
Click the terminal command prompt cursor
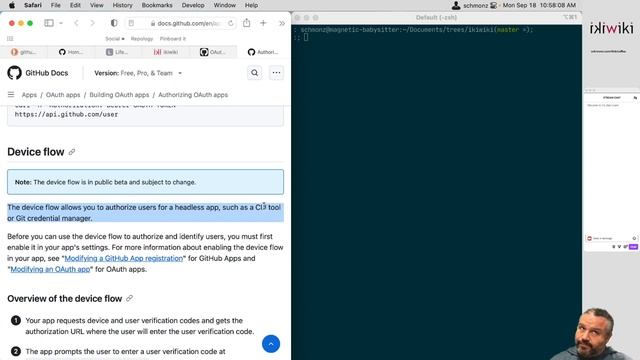point(306,38)
